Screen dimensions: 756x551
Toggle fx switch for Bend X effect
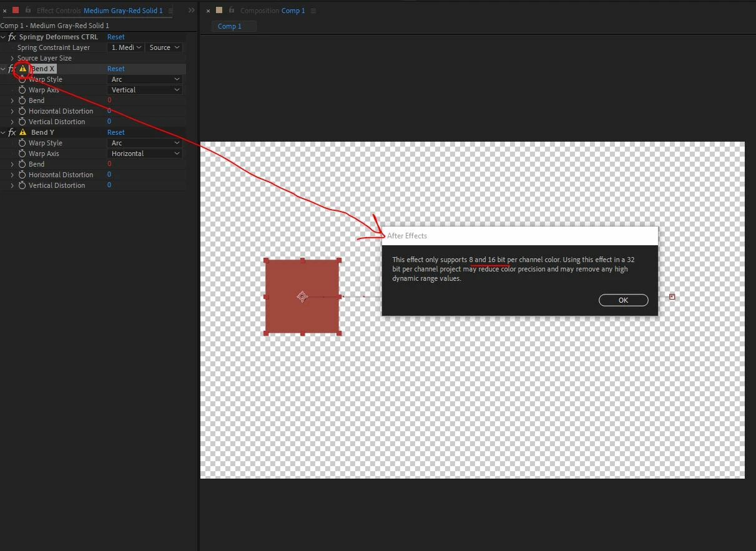[x=12, y=69]
